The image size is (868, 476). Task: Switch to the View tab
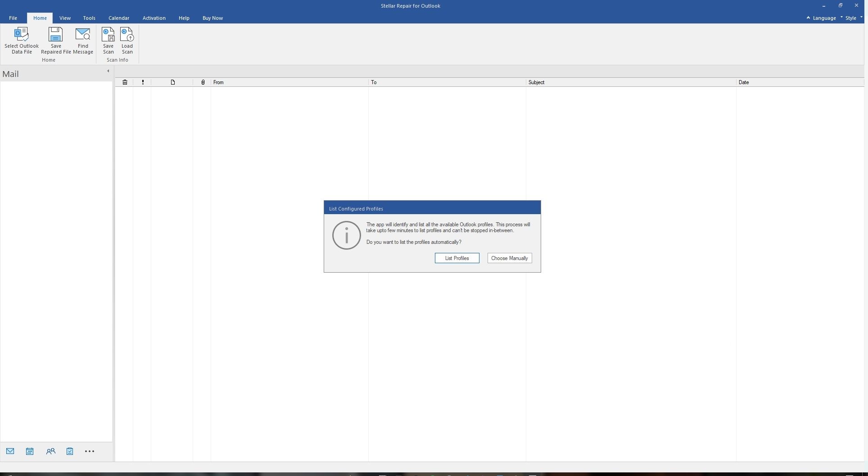tap(65, 18)
